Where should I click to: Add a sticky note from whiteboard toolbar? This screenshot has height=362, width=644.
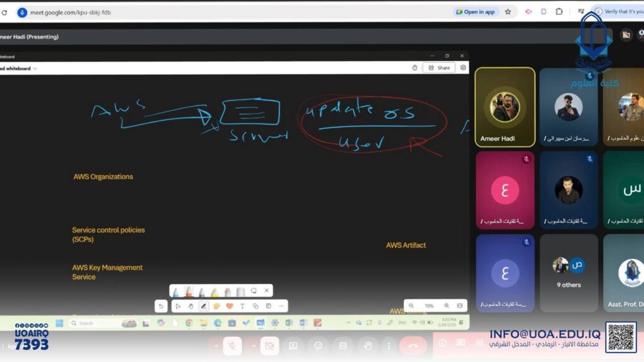click(x=216, y=306)
